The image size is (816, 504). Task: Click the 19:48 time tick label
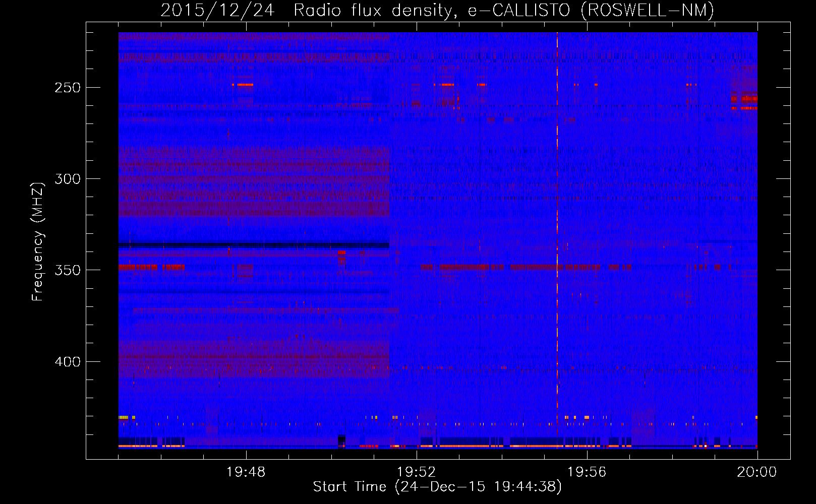[246, 472]
